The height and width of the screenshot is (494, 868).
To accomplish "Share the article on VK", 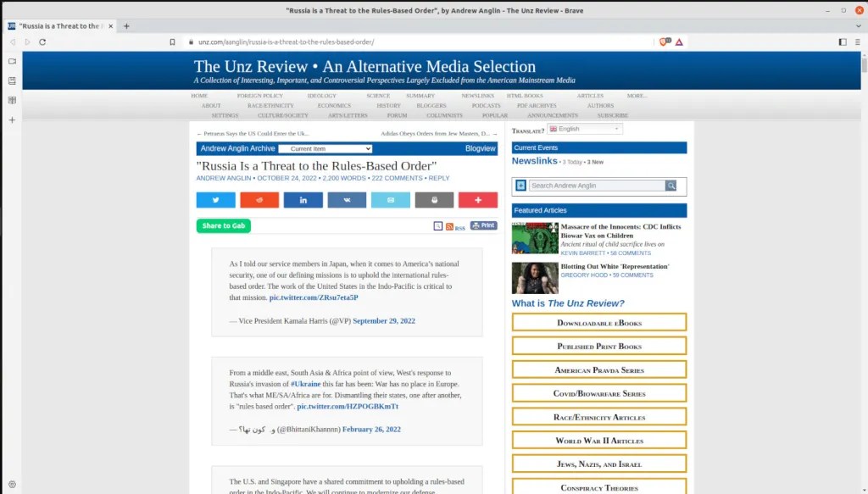I will coord(347,200).
